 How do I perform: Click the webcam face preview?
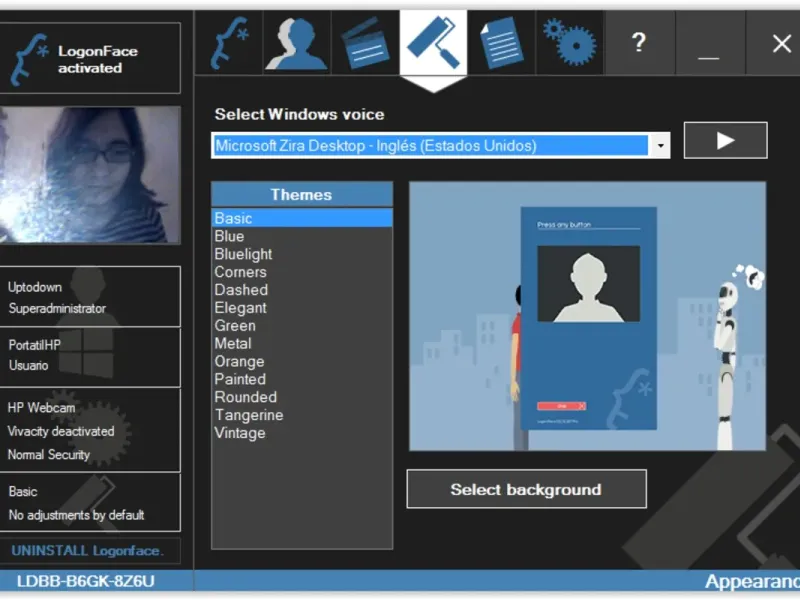[90, 175]
